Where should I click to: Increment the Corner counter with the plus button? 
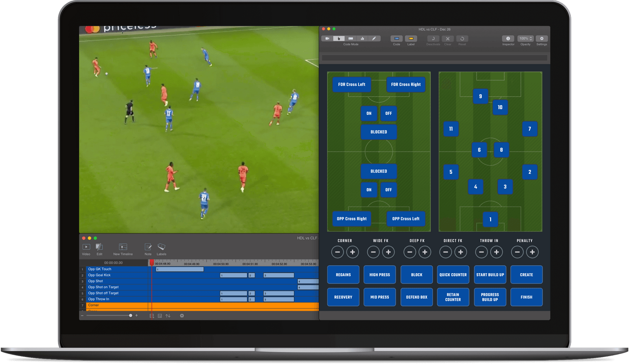coord(353,252)
